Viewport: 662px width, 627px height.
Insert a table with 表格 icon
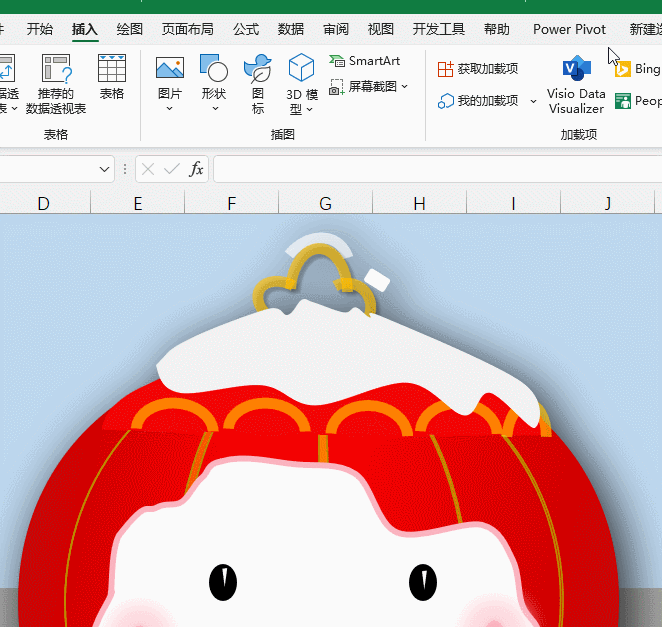click(x=111, y=68)
